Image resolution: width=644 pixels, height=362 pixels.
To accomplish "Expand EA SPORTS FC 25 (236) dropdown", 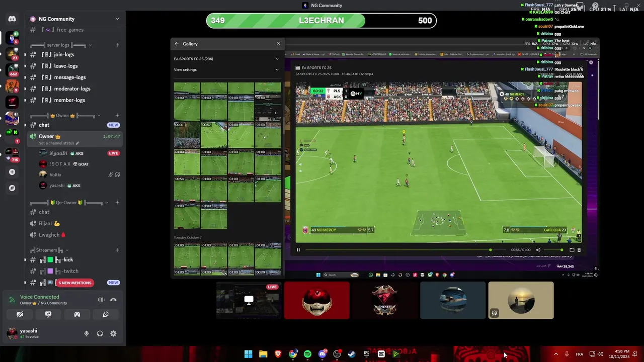I will pyautogui.click(x=226, y=59).
